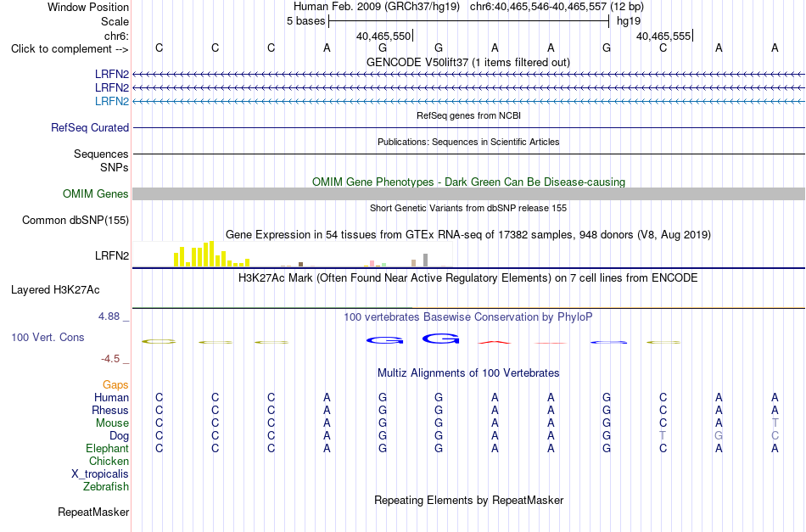
Task: Click the 'OMIM Genes' side label
Action: pyautogui.click(x=95, y=193)
